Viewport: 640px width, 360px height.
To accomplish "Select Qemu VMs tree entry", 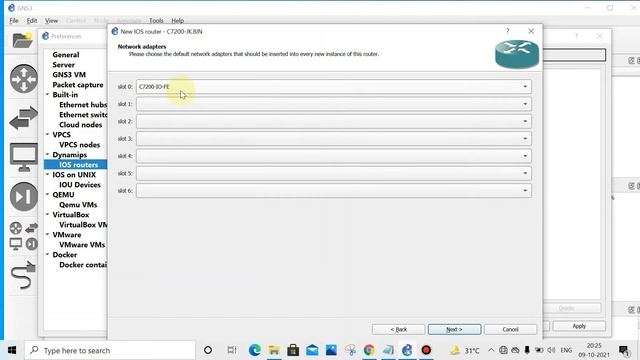I will coord(78,205).
